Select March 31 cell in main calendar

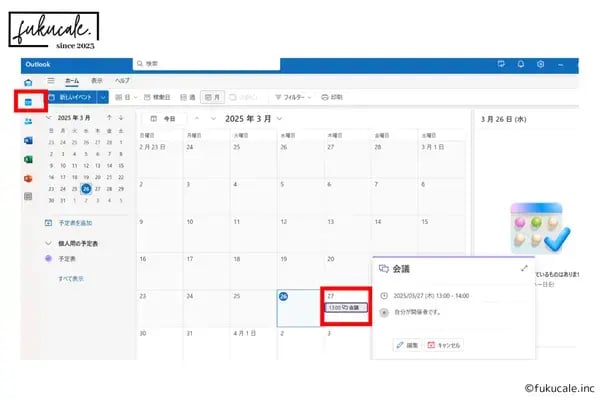pos(207,344)
